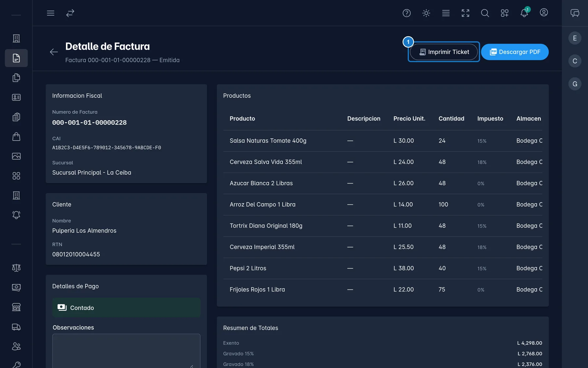Viewport: 588px width, 368px height.
Task: Click the swap arrows icon in the top bar
Action: click(70, 13)
